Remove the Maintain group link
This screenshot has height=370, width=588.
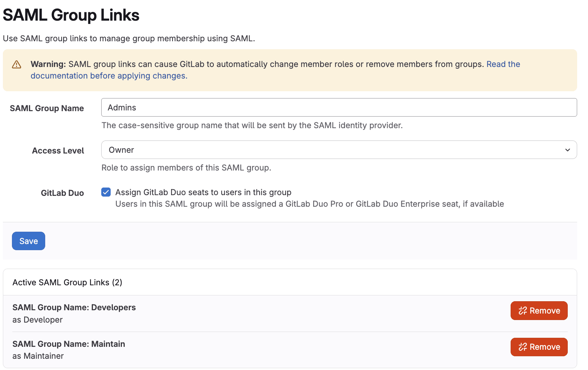(x=539, y=347)
